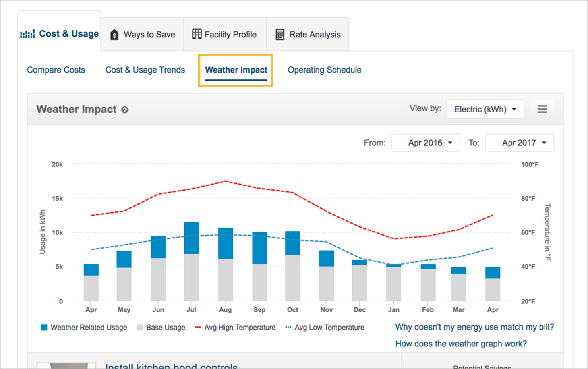Hide the Avg High Temperature line

click(x=236, y=328)
